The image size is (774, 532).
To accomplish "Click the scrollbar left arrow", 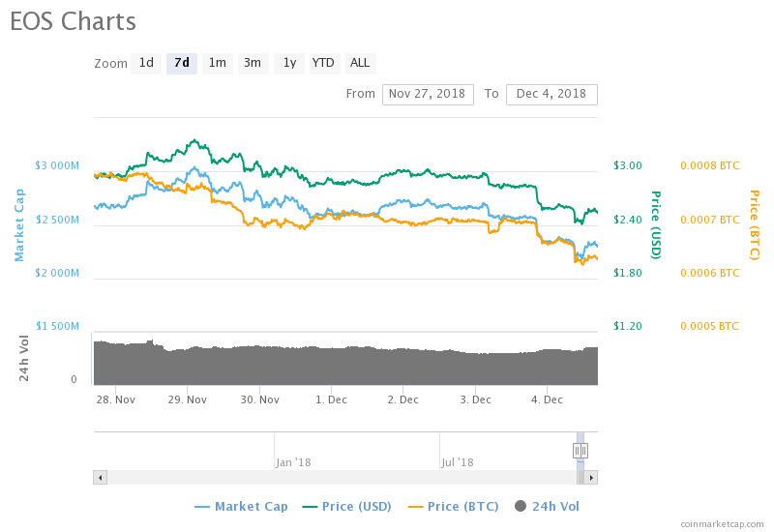I will point(100,477).
